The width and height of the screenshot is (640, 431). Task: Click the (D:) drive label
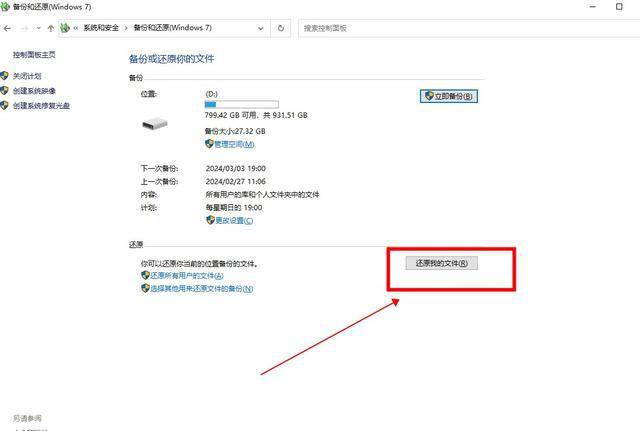tap(211, 94)
